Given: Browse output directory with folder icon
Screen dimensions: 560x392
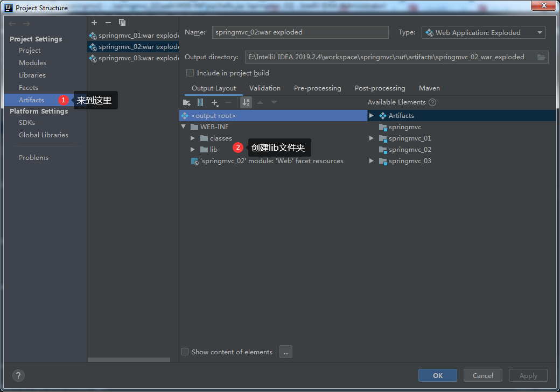Looking at the screenshot, I should click(x=541, y=57).
